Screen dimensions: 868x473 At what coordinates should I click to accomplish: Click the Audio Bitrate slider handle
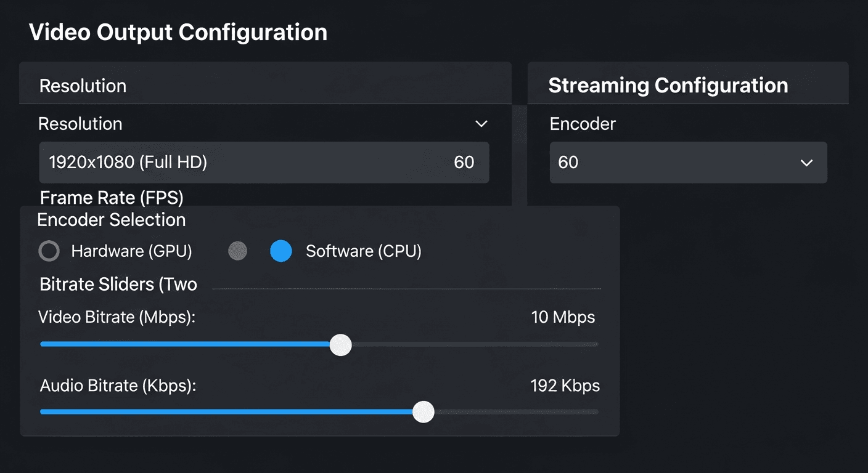coord(424,411)
